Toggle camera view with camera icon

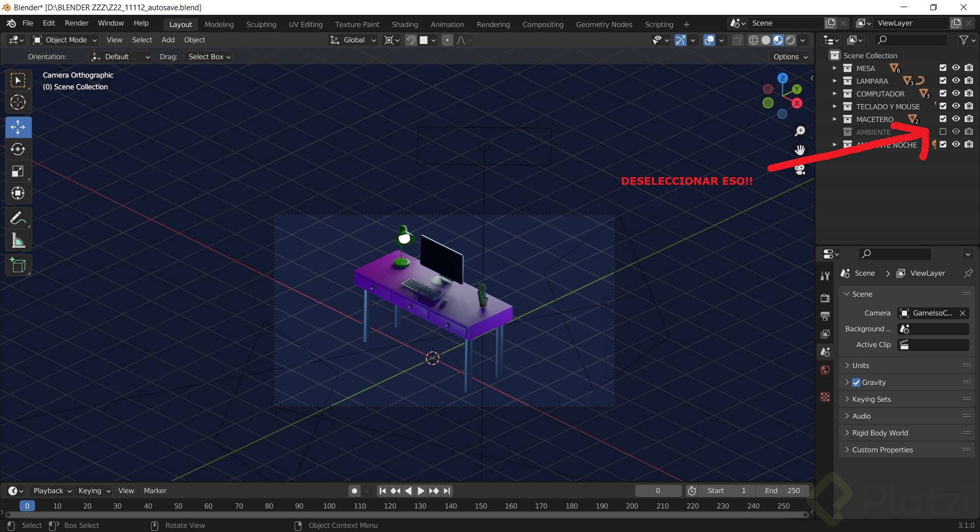click(x=800, y=170)
